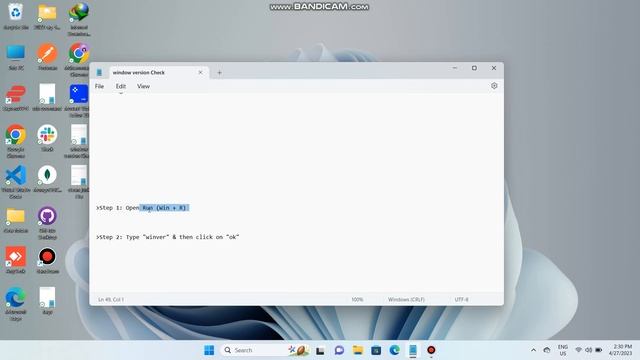Screen dimensions: 640x360
Task: Click the UTF-8 encoding status entry
Action: pyautogui.click(x=461, y=300)
